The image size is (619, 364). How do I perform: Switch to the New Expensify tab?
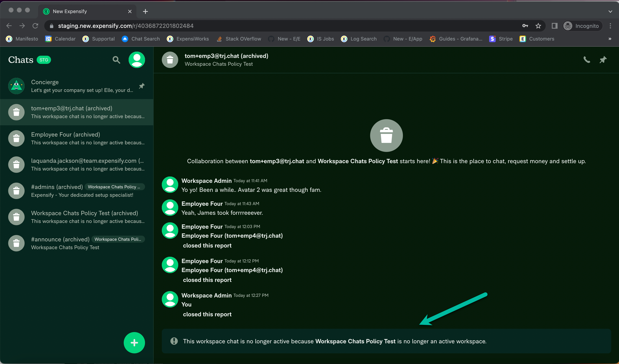point(87,11)
